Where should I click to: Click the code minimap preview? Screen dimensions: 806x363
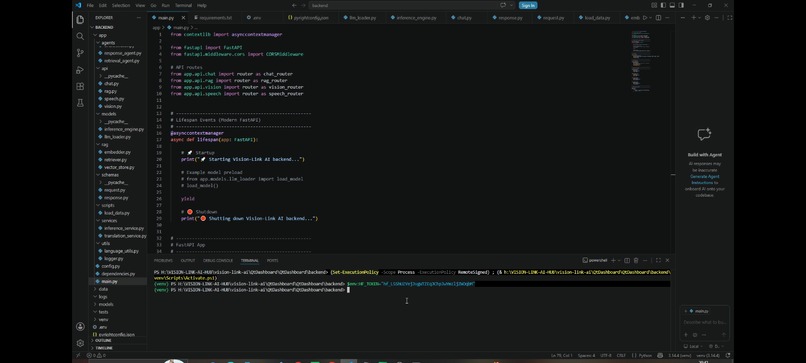645,62
